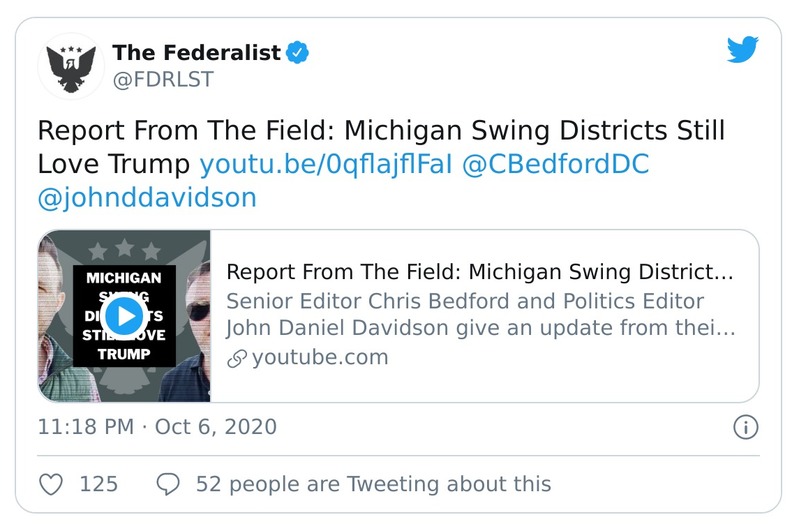The image size is (799, 531).
Task: Click the 125 likes count
Action: pos(98,484)
